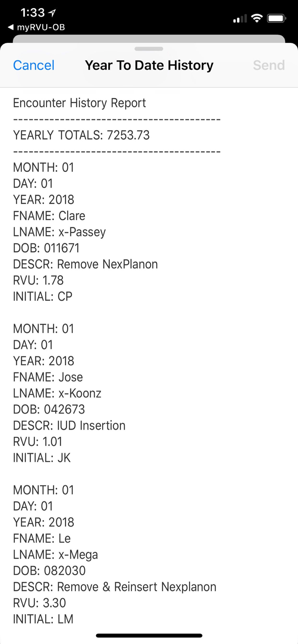Tap the DESCR: IUD Insertion line

coord(69,425)
